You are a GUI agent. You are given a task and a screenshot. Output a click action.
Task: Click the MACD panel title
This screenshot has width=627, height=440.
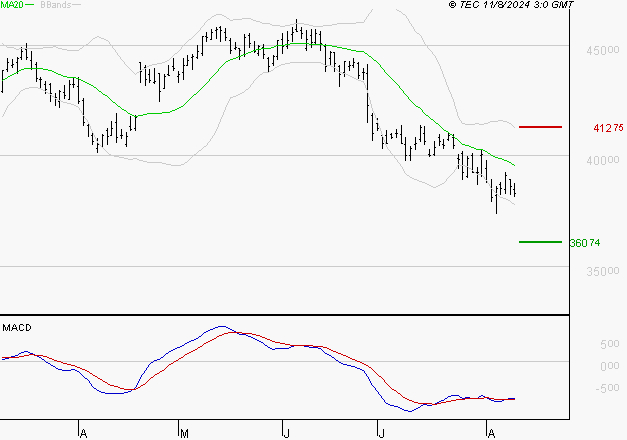tap(17, 328)
